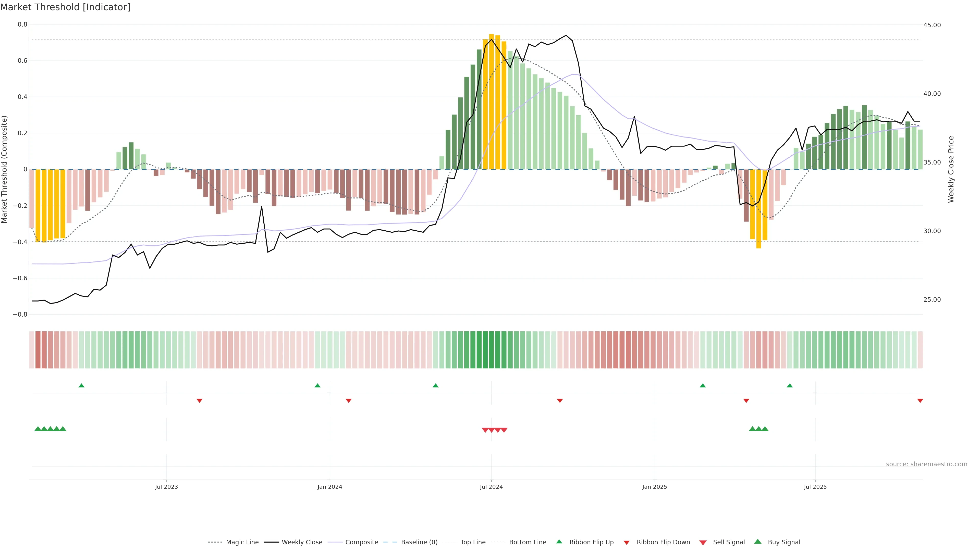Click the Jan 2025 x-axis label
Screen dimensions: 980x551
(x=654, y=487)
